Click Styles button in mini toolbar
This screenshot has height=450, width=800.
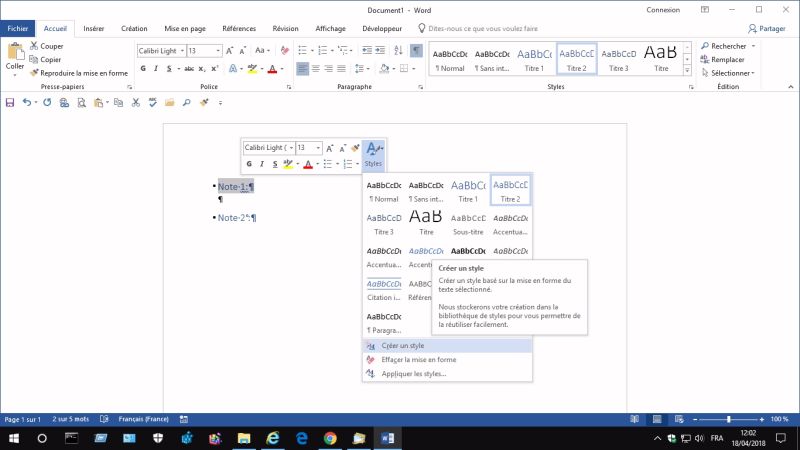click(373, 156)
